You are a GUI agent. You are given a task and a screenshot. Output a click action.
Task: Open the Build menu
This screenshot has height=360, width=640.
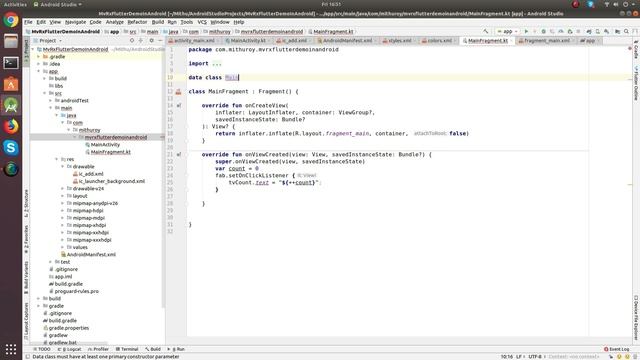coord(158,22)
